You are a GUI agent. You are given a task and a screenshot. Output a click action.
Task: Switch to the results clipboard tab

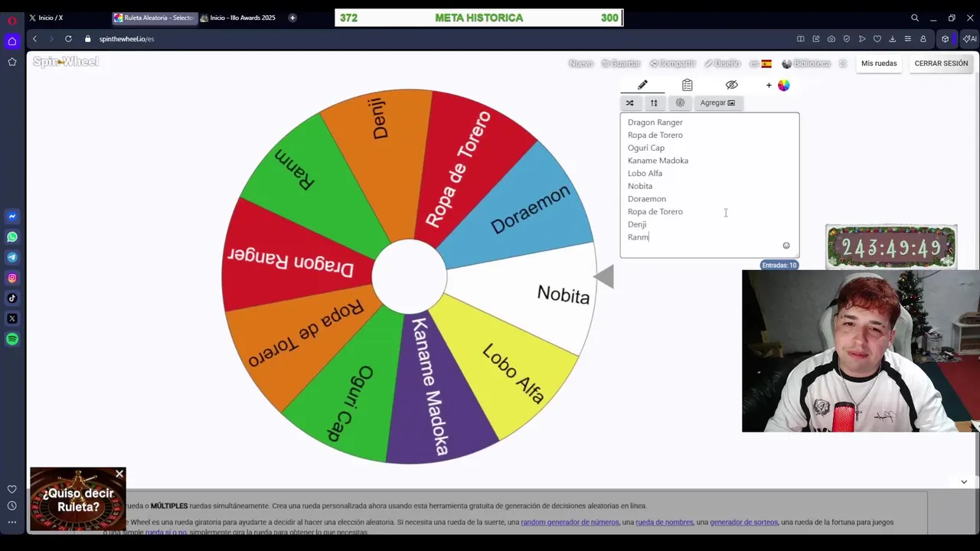[688, 85]
